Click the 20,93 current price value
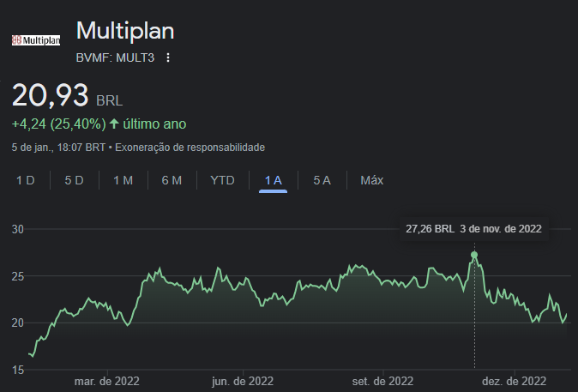The image size is (578, 392). [x=50, y=95]
